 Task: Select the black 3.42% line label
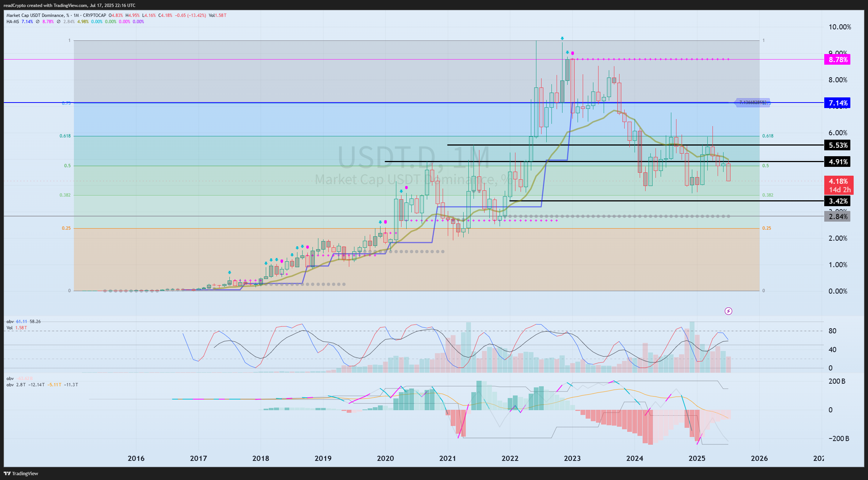coord(838,201)
